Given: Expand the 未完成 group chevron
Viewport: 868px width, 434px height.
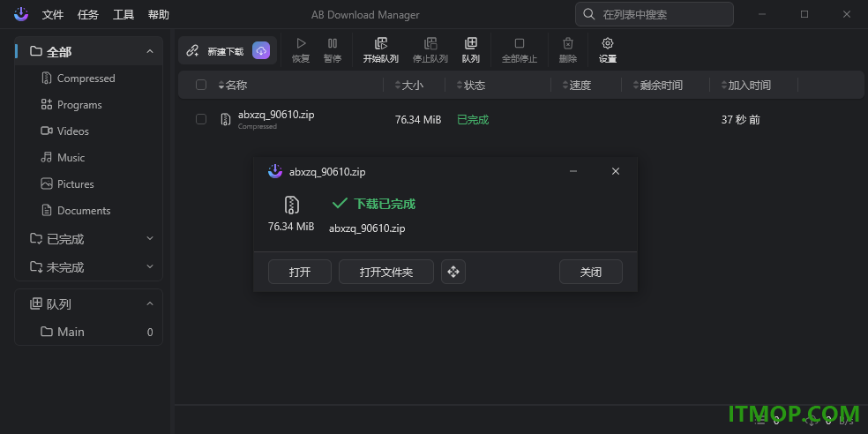Looking at the screenshot, I should pos(149,266).
